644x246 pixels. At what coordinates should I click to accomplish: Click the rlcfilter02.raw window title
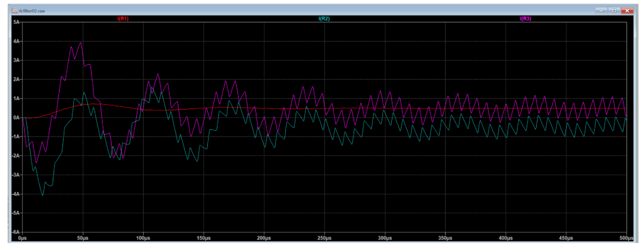pyautogui.click(x=32, y=10)
